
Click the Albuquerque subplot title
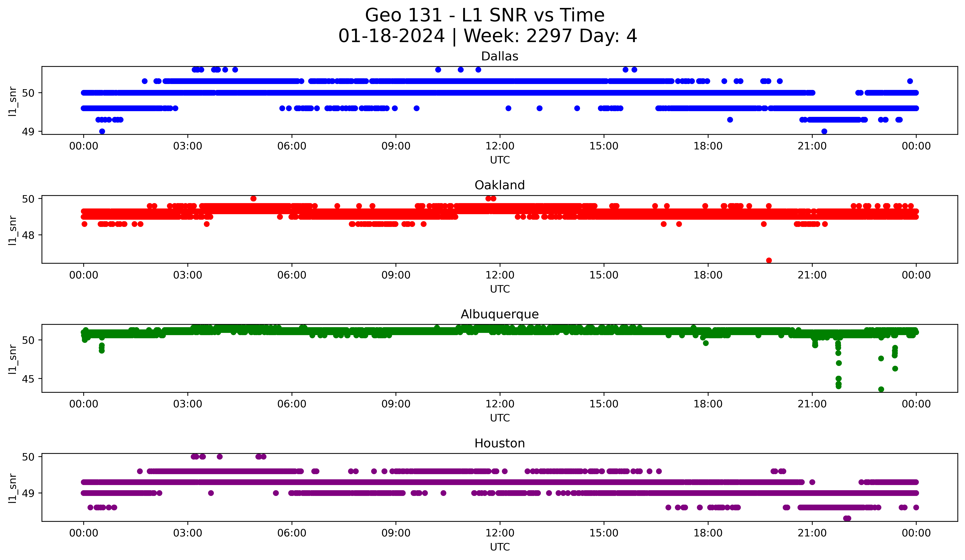tap(499, 314)
